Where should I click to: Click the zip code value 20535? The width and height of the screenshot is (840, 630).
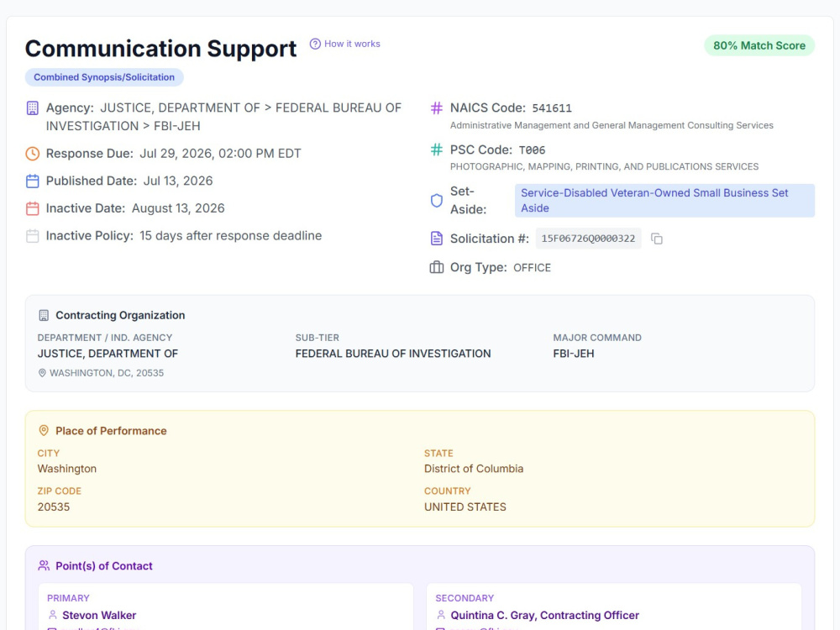coord(54,507)
